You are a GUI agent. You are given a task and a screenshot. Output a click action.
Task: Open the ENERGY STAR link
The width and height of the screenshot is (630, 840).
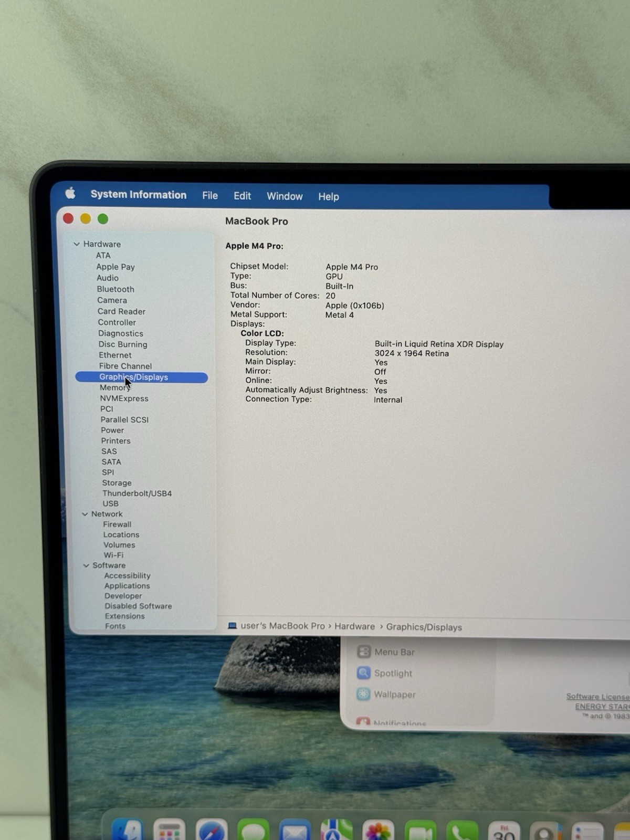pos(602,707)
